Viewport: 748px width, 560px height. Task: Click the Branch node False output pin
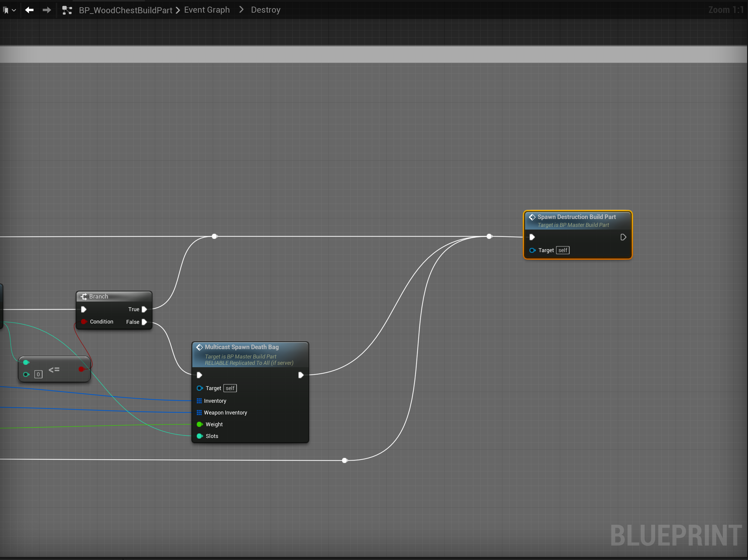(144, 322)
